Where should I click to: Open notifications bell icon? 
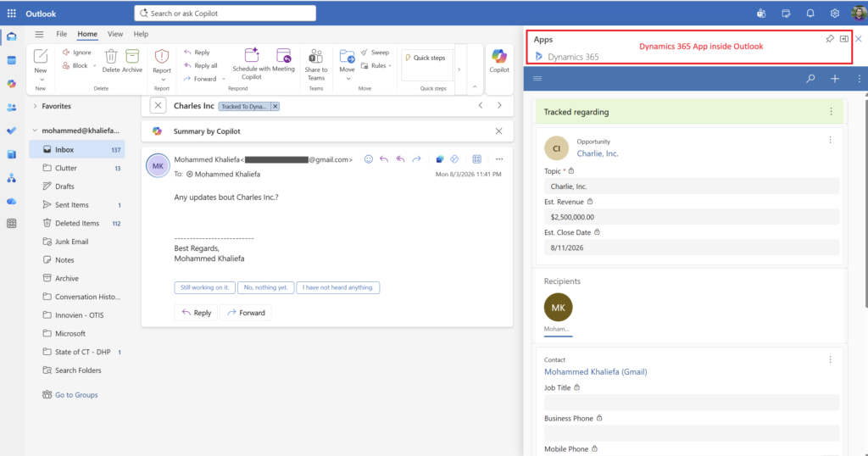point(810,14)
